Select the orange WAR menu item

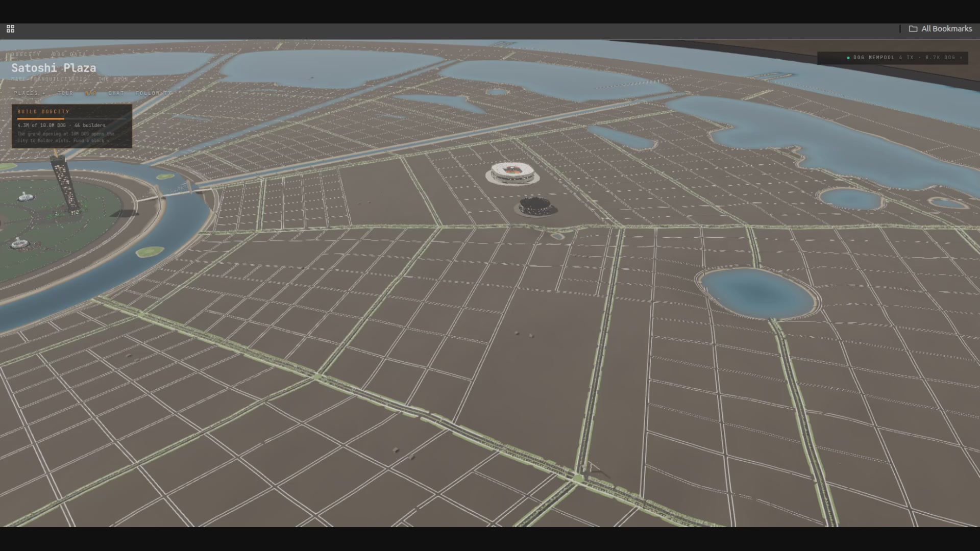[x=91, y=93]
